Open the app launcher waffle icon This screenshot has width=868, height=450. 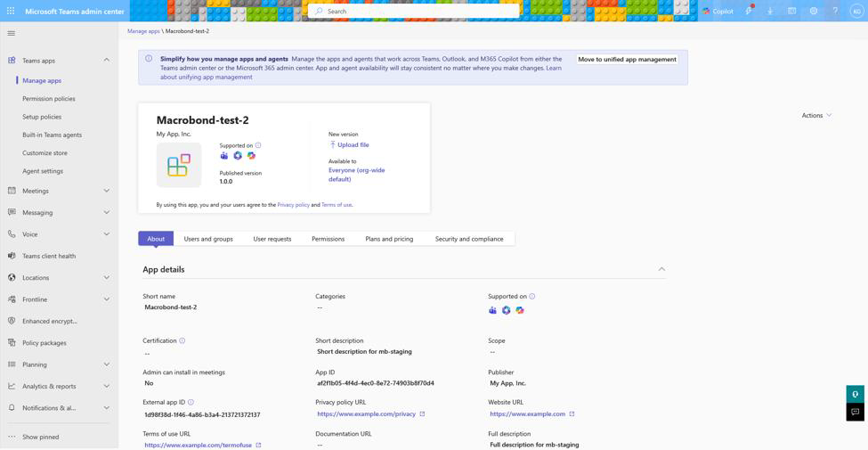11,11
